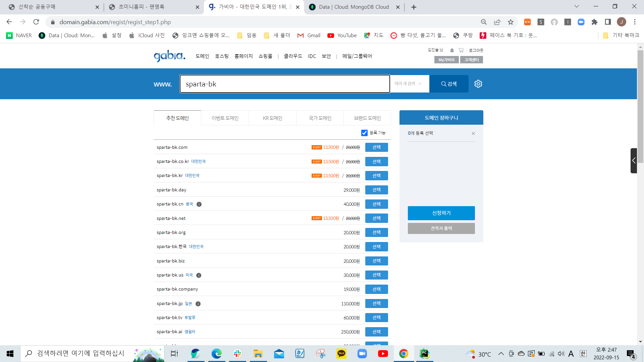Toggle the browser side panel icon
The image size is (644, 362).
click(608, 22)
